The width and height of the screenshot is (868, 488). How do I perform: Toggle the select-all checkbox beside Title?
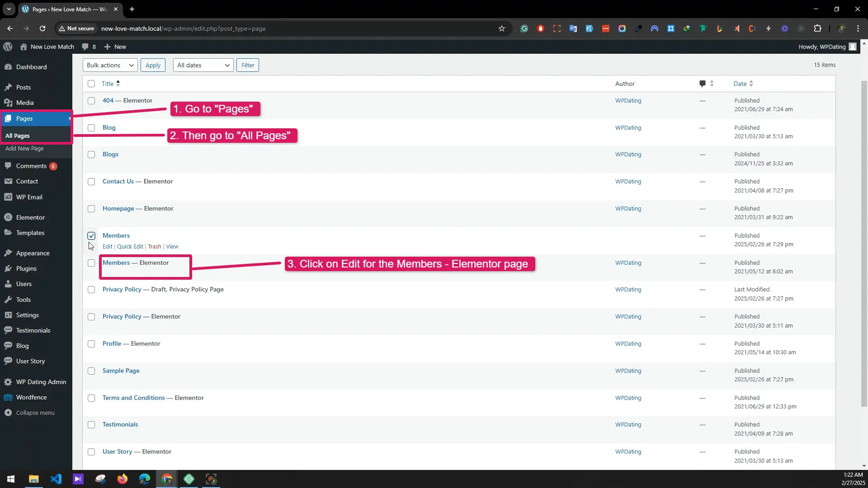91,84
